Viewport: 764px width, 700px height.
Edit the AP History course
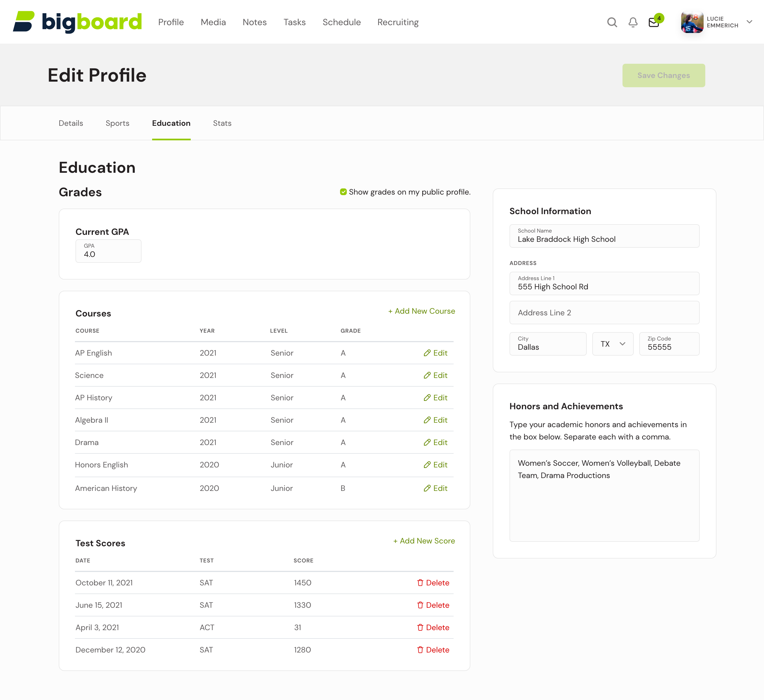click(435, 398)
